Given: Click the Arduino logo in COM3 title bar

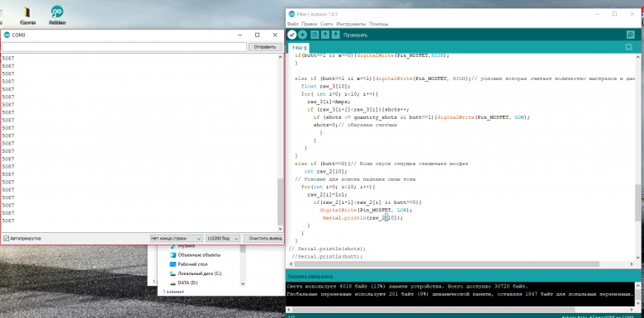Looking at the screenshot, I should 7,35.
